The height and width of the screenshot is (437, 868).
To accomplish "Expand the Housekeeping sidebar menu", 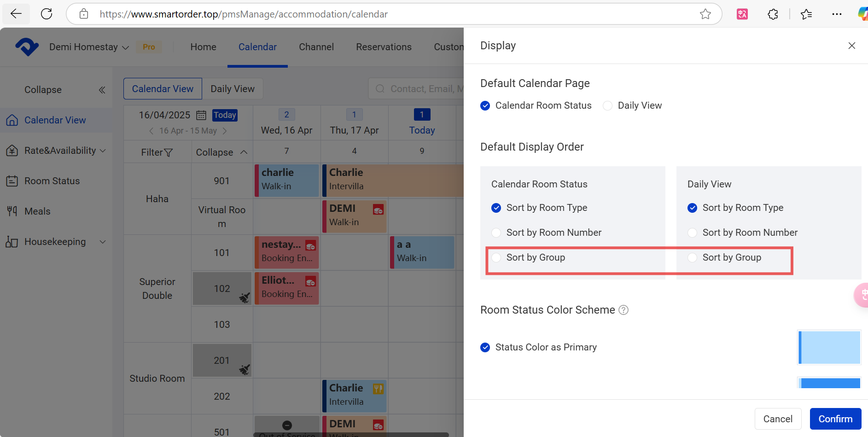I will [103, 242].
